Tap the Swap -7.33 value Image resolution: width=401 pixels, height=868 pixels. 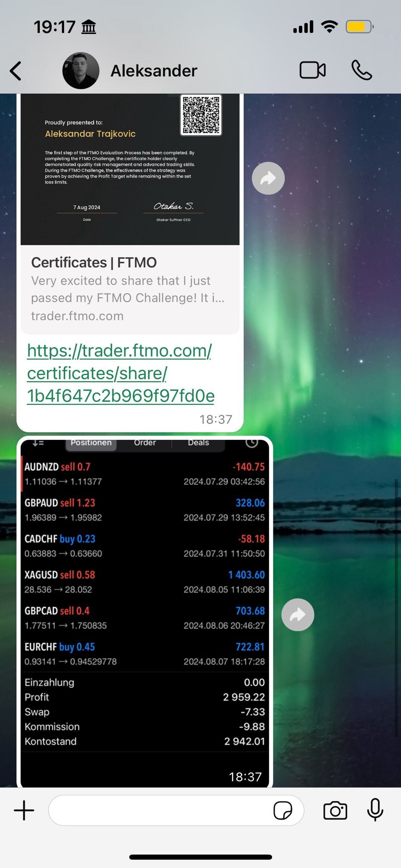253,712
